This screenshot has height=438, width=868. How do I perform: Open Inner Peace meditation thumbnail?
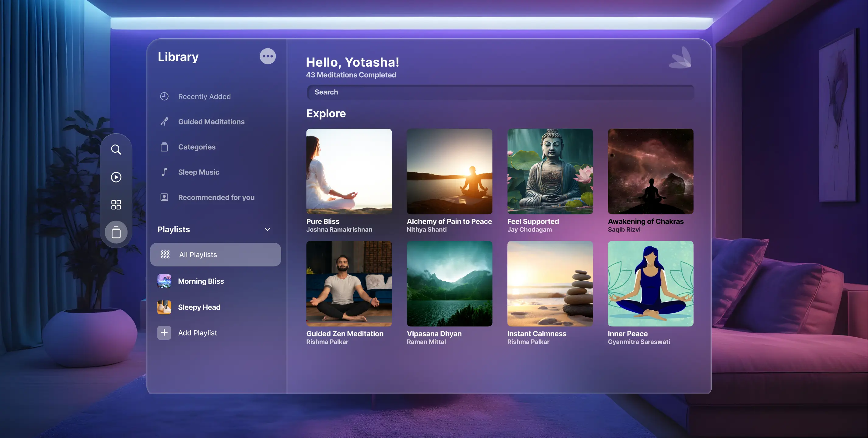[650, 283]
